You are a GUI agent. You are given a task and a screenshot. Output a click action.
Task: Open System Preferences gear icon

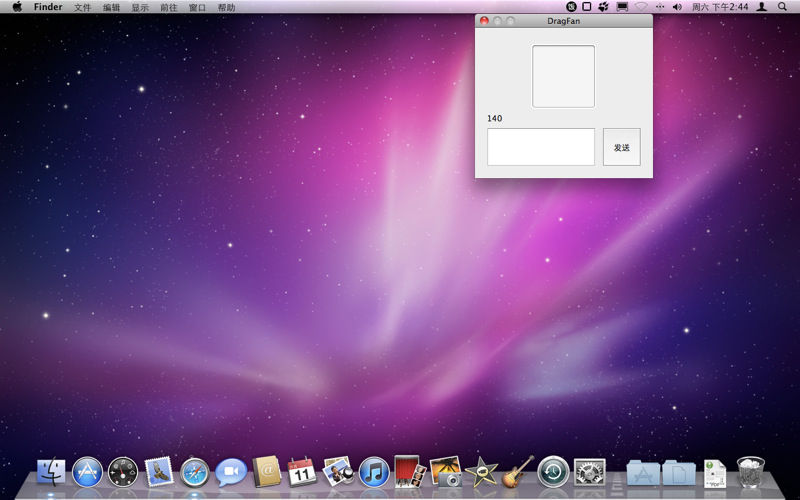589,472
